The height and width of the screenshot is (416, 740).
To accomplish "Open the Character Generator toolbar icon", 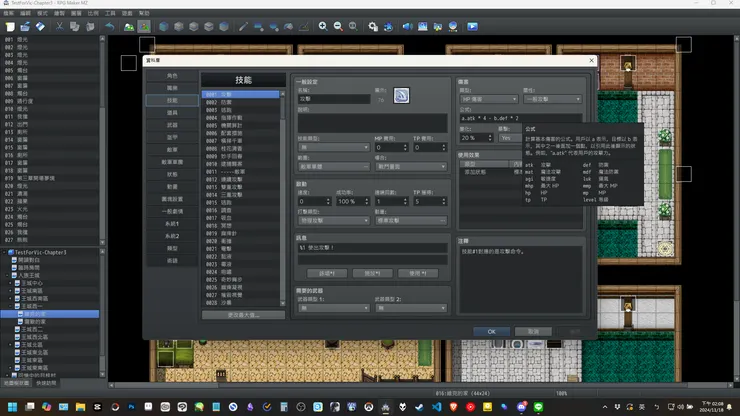I will coord(453,26).
